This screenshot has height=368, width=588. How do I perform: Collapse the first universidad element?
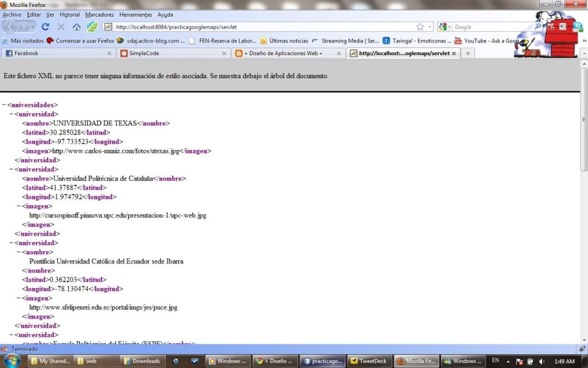coord(11,114)
